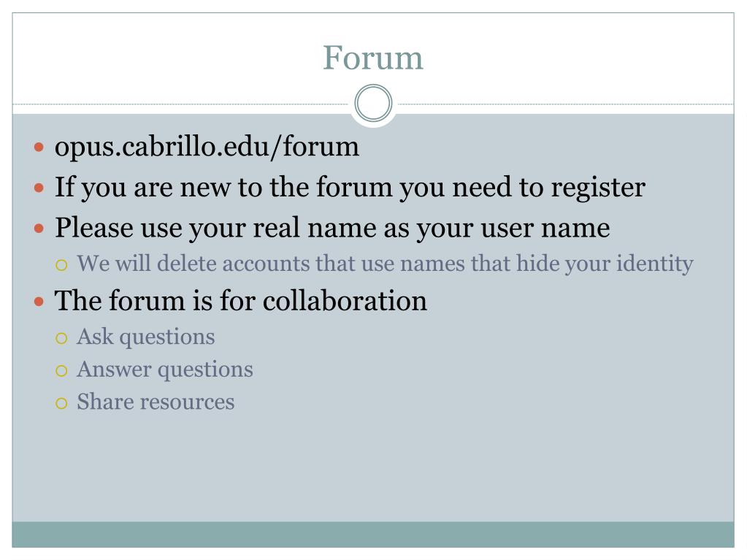Click the teal footer bar of the slide
Screen dimensions: 747x560
click(x=373, y=534)
